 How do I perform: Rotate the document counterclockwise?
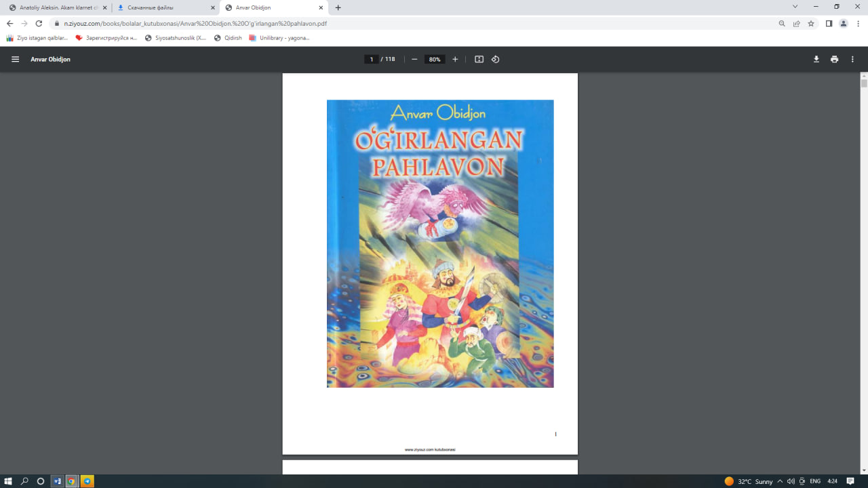coord(495,59)
